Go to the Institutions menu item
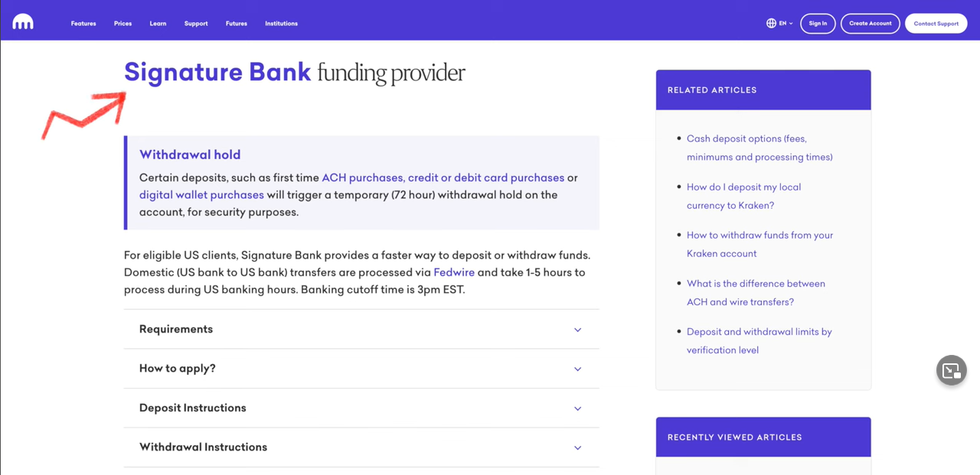The height and width of the screenshot is (475, 980). (x=281, y=24)
